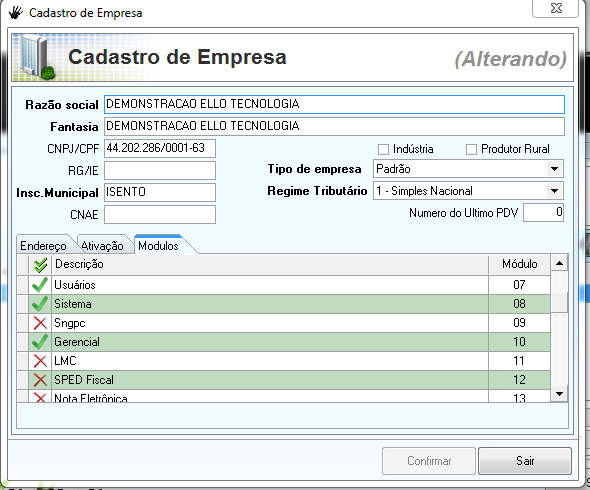Viewport: 590px width, 490px height.
Task: Toggle the green check on Sistema row
Action: click(40, 304)
